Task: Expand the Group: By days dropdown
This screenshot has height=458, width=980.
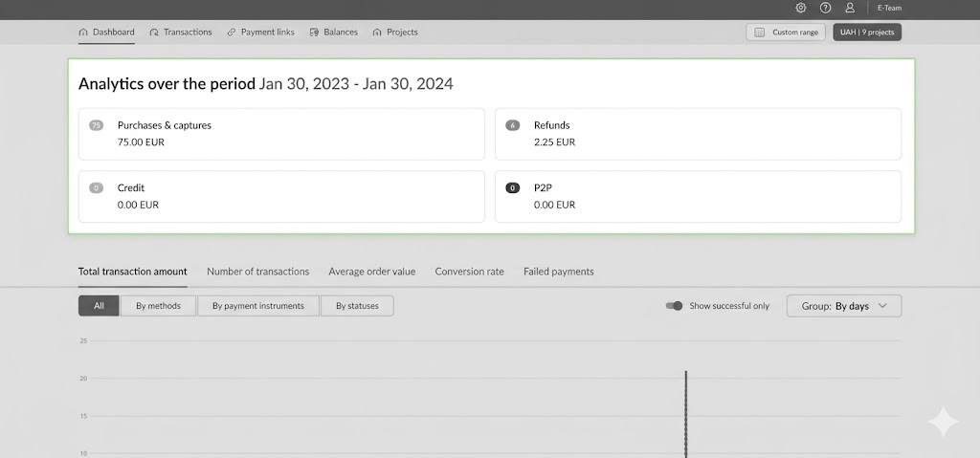Action: pos(843,306)
